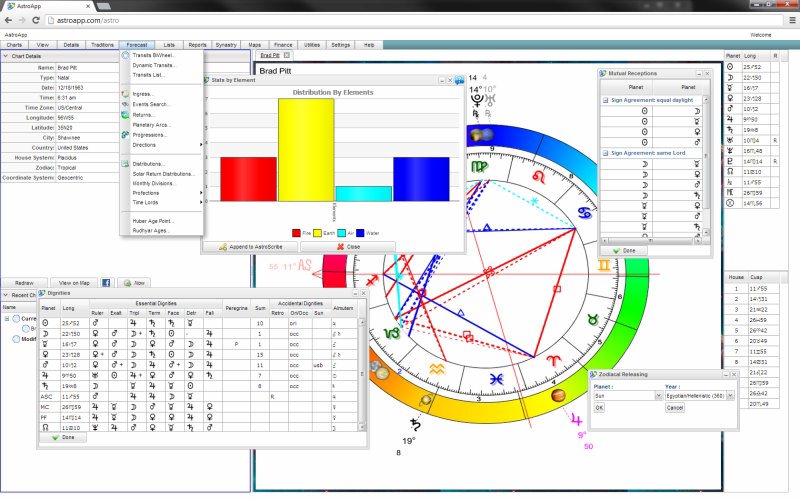Click the Ingress icon in Forecast menu
This screenshot has height=500, width=800.
tap(125, 94)
